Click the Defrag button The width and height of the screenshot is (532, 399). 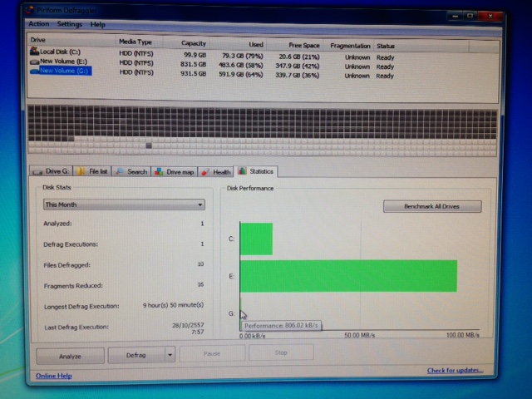136,355
